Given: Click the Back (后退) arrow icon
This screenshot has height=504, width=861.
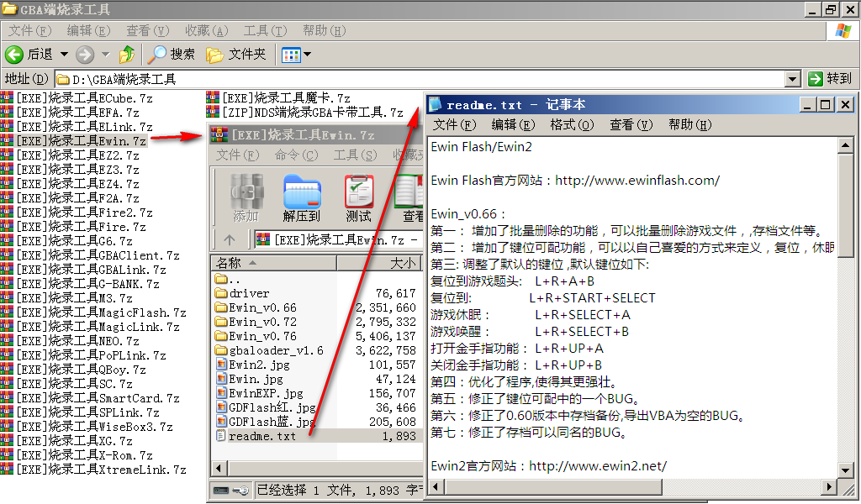Looking at the screenshot, I should (x=14, y=55).
